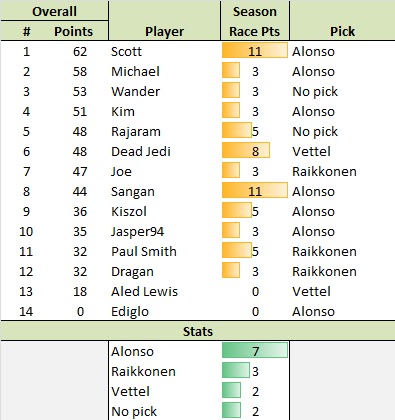395x420 pixels.
Task: Click Rajaram's No pick cell
Action: coord(342,131)
